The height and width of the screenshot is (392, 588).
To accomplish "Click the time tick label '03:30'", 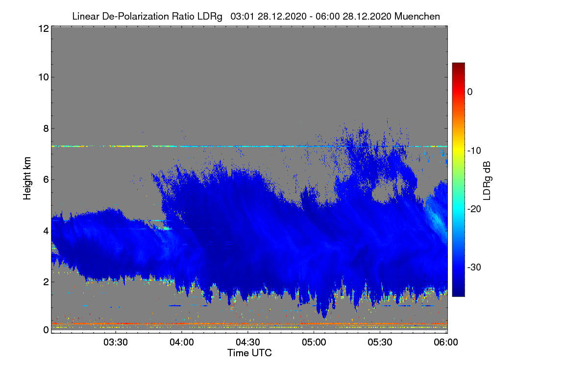I will point(116,343).
